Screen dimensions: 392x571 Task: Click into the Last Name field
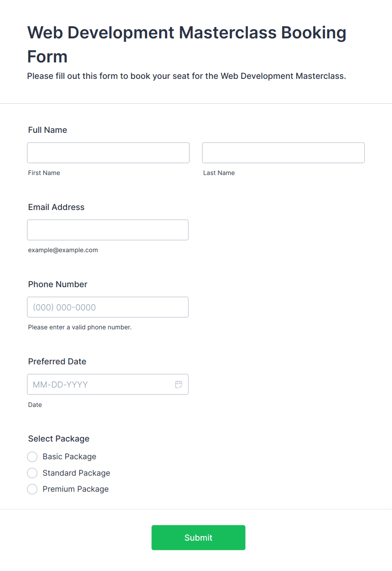pyautogui.click(x=283, y=153)
